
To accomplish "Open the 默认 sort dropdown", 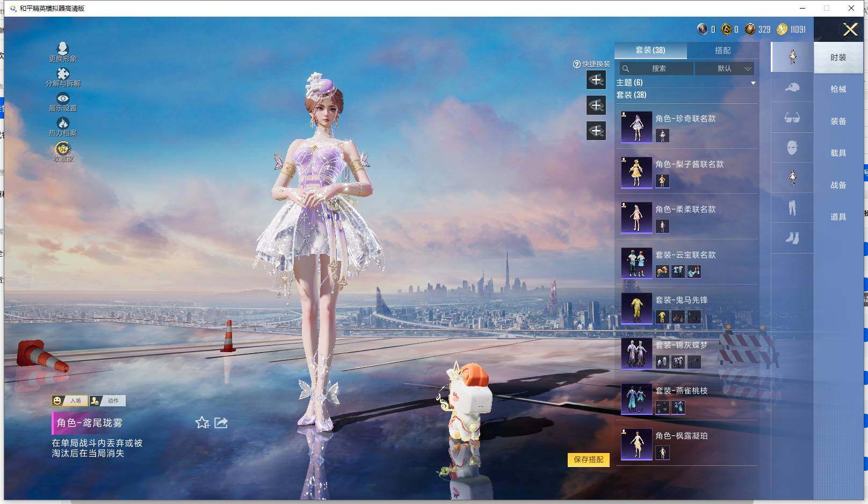I will coord(725,68).
